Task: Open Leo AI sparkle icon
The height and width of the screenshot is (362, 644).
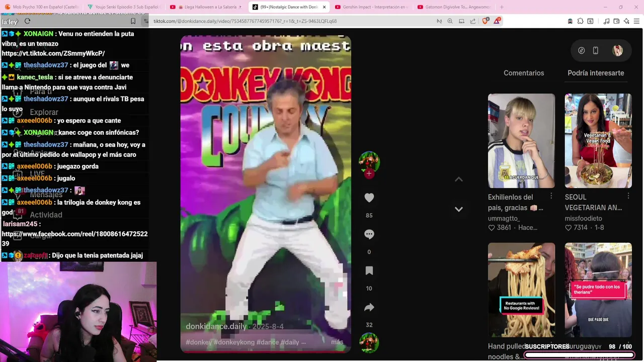Action: [626, 21]
